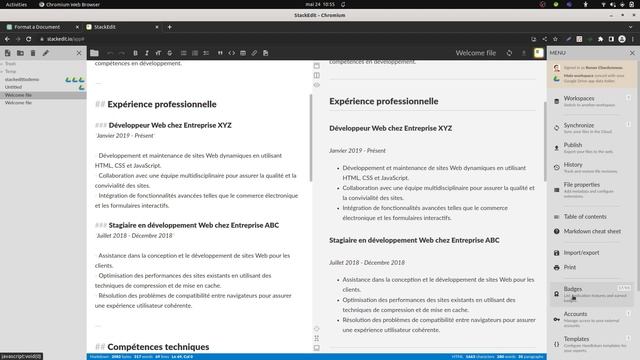
Task: Insert a code block
Action: [232, 53]
